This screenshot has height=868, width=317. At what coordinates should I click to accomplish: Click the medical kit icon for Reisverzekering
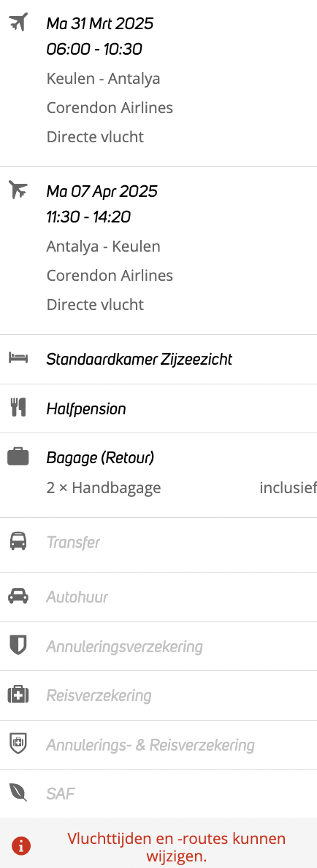(18, 694)
